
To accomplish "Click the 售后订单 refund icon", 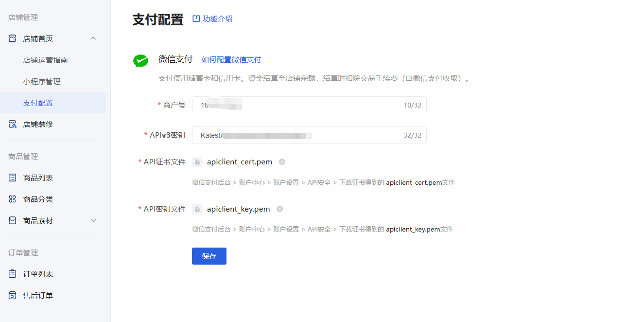I will (13, 295).
